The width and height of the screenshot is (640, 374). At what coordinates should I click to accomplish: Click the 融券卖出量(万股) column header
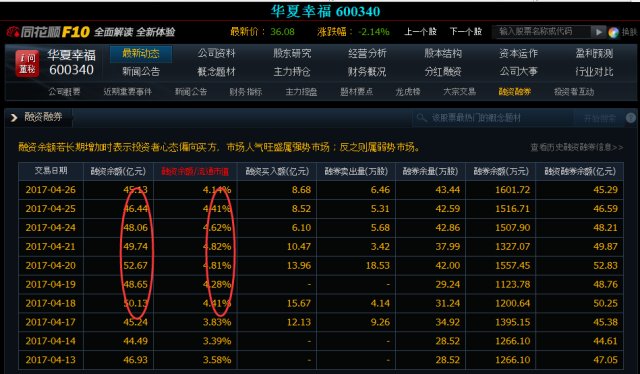click(x=356, y=171)
